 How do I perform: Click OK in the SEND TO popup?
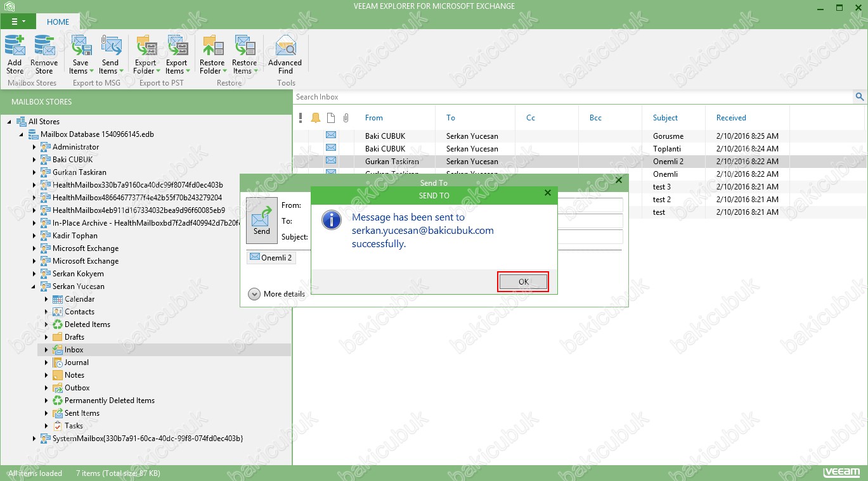click(x=523, y=282)
